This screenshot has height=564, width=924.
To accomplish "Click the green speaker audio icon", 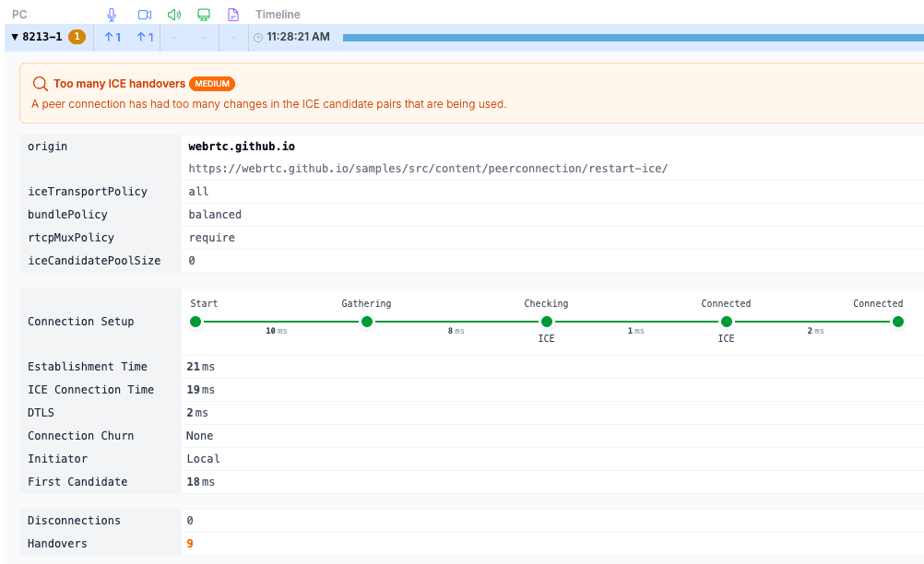I will tap(173, 15).
